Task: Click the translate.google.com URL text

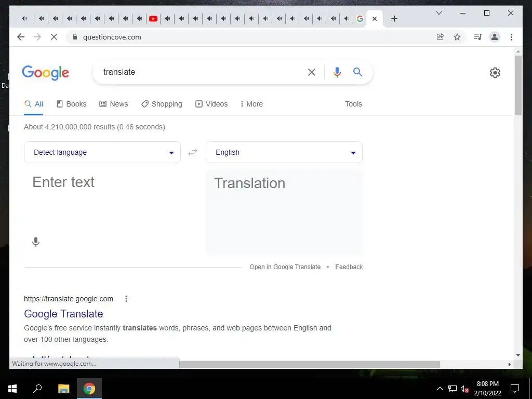Action: 69,299
